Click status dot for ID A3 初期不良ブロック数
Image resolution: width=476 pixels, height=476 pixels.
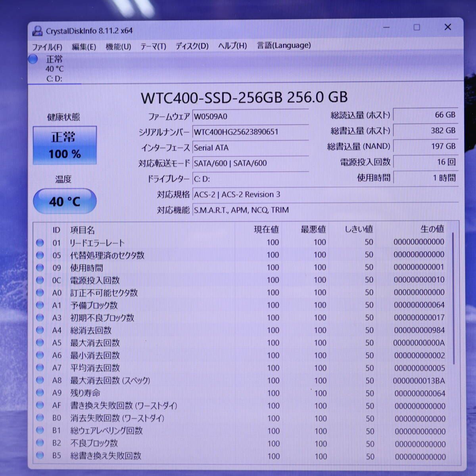click(x=40, y=318)
